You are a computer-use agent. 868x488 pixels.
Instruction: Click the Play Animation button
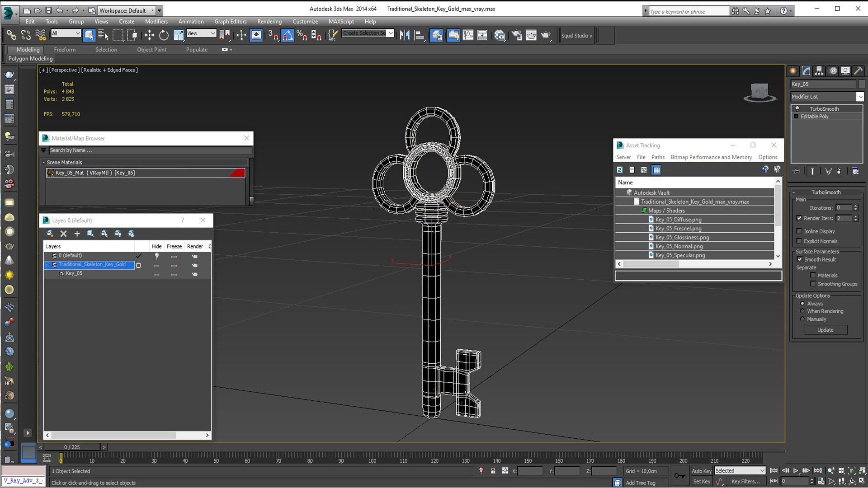click(796, 471)
